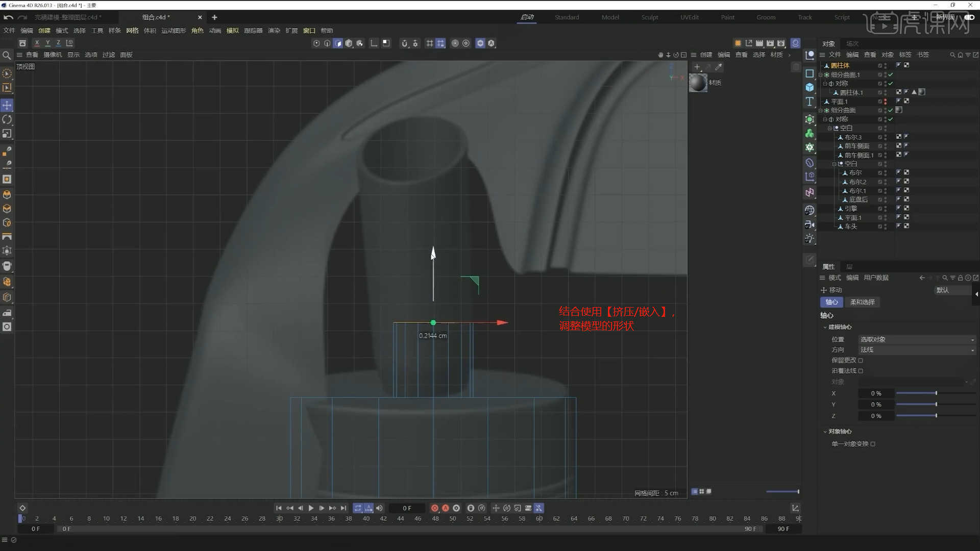The height and width of the screenshot is (551, 980).
Task: Open the 用户数据 attribute menu
Action: point(876,278)
